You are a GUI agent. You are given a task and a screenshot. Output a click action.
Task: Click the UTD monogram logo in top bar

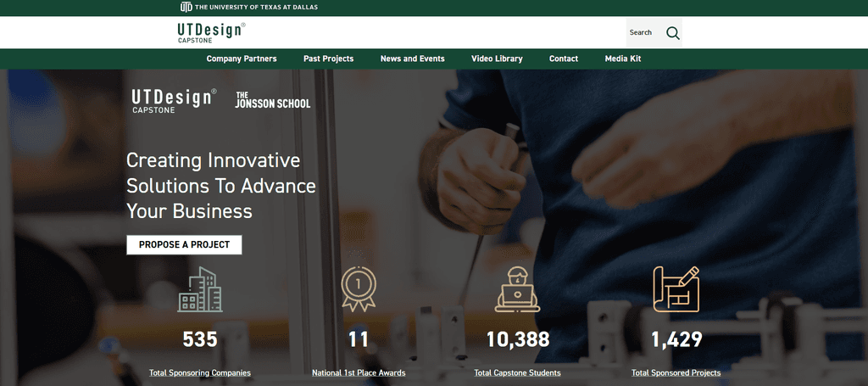(x=186, y=7)
